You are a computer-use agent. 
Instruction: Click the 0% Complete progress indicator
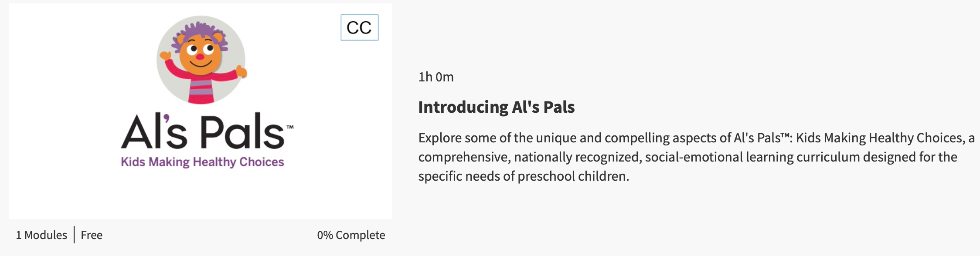coord(351,235)
